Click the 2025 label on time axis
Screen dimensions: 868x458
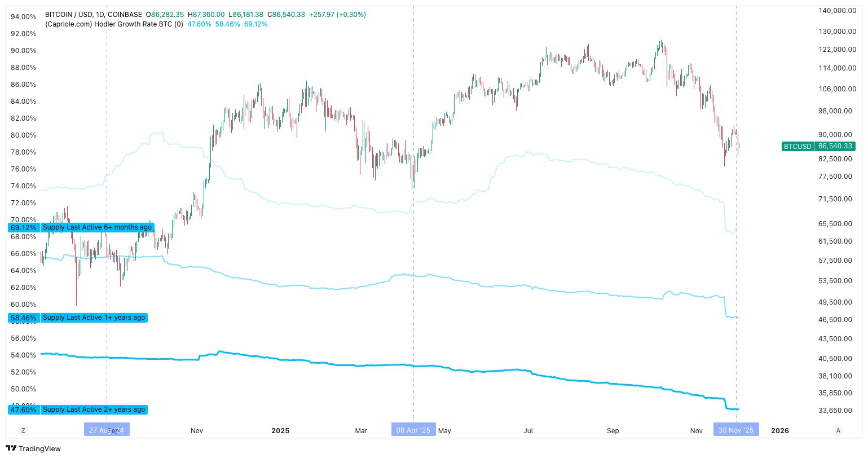coord(280,431)
